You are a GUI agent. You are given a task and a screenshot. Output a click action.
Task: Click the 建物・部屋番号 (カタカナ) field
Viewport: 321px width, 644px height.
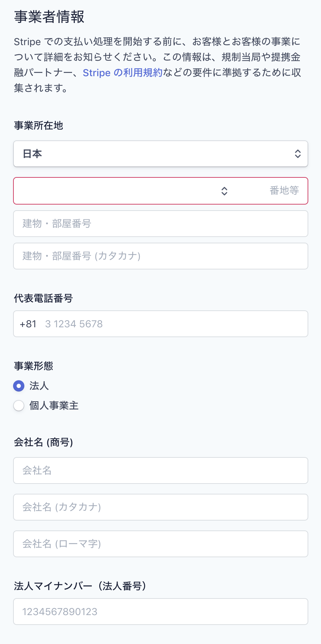point(161,256)
